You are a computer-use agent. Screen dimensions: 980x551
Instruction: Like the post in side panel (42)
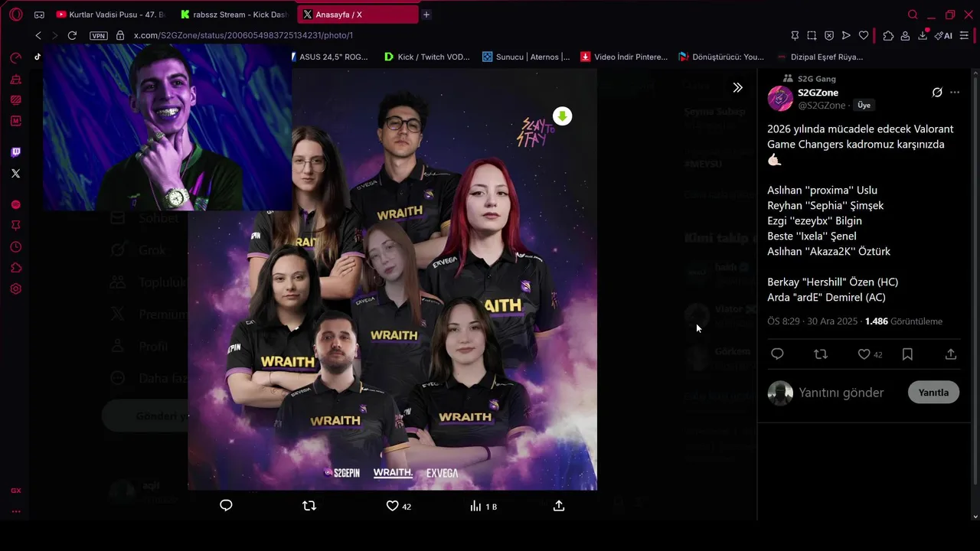(x=870, y=354)
